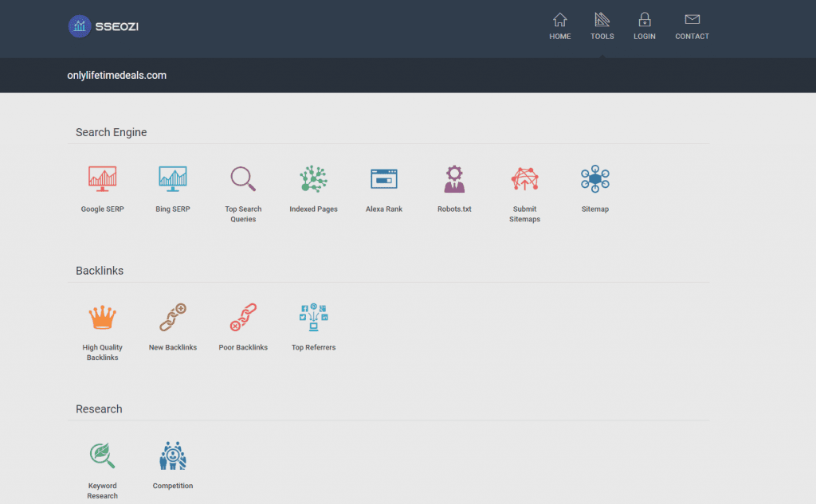The image size is (816, 504).
Task: Open the Robots.txt gear-head icon
Action: [454, 179]
